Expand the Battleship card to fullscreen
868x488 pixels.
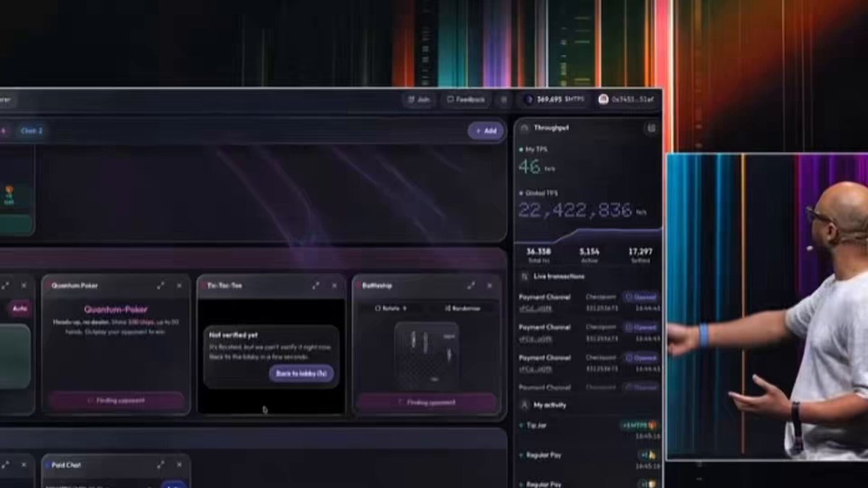(x=471, y=286)
